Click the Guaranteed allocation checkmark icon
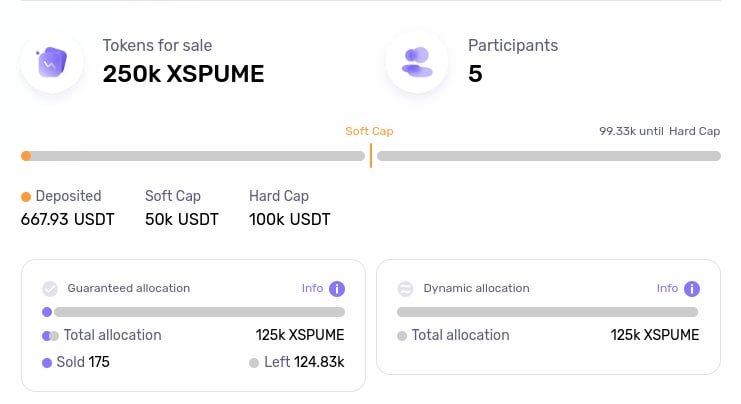This screenshot has width=741, height=404. click(50, 289)
